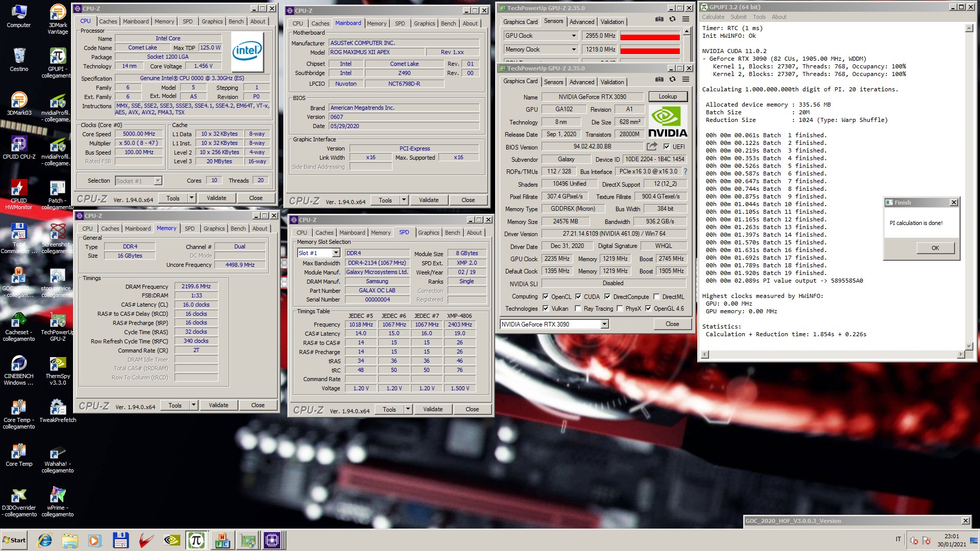Toggle the PhysX checkbox

[620, 308]
